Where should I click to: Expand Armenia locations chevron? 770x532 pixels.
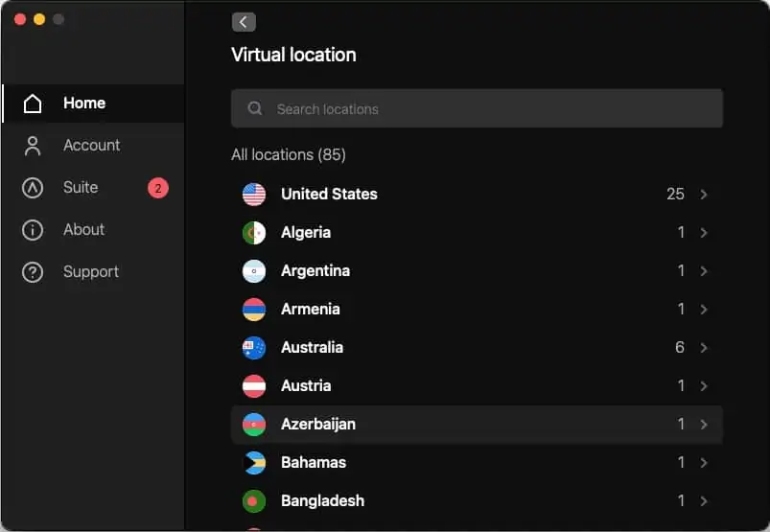coord(704,310)
